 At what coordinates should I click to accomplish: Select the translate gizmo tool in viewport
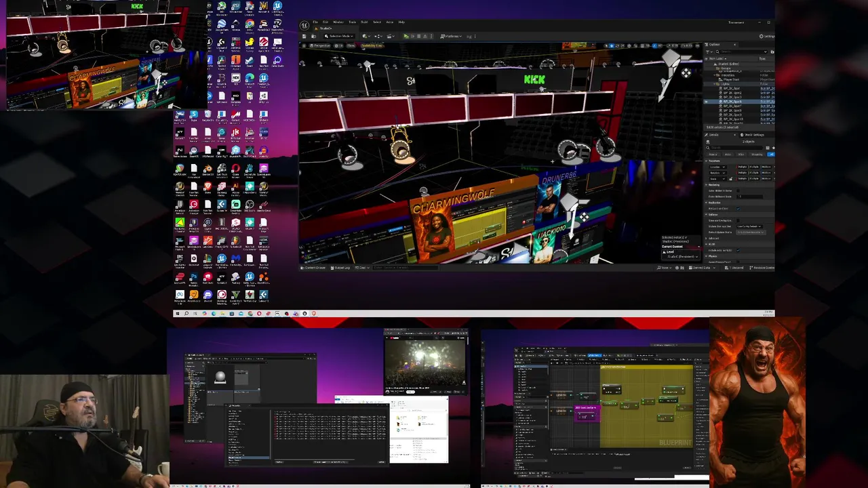click(612, 45)
